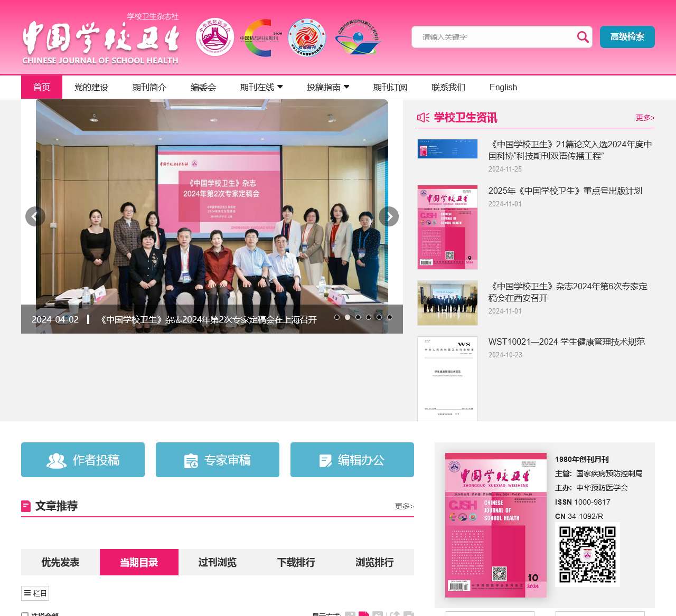Switch to the 下载排行 tab
The width and height of the screenshot is (676, 616).
click(296, 562)
